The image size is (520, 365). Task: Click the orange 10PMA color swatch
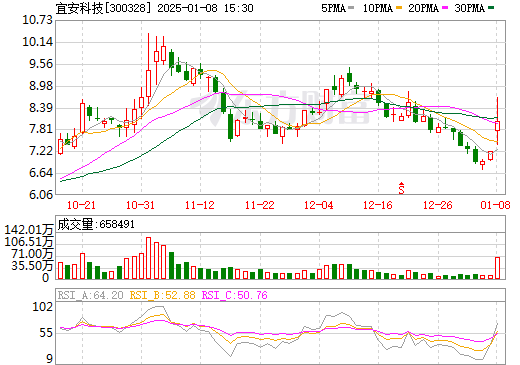click(x=399, y=7)
